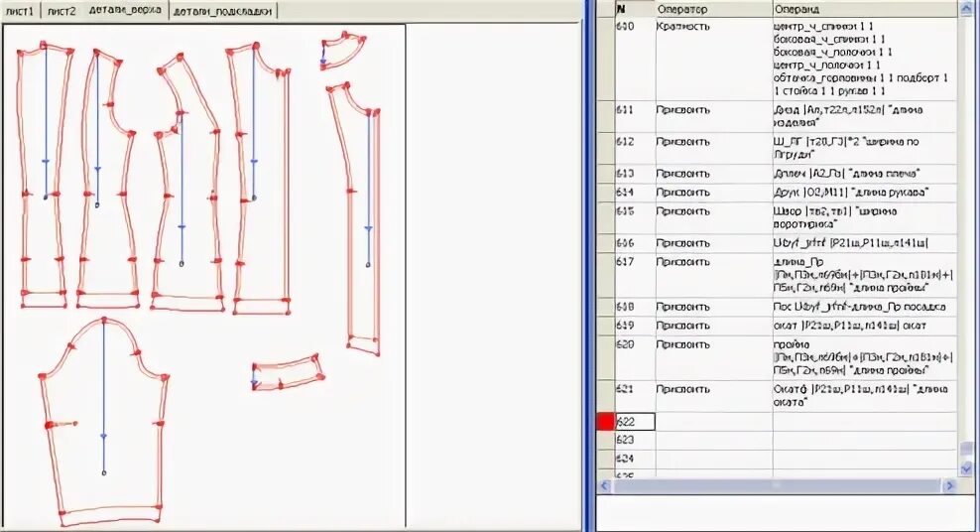Click the Оператор column header
Image resolution: width=980 pixels, height=532 pixels.
[714, 9]
